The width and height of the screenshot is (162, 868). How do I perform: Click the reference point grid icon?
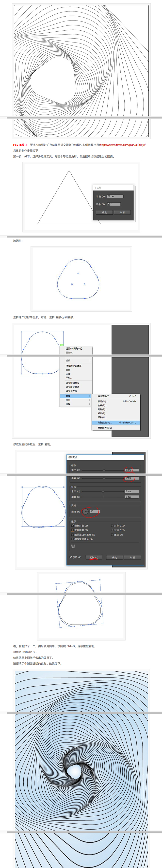pyautogui.click(x=73, y=546)
